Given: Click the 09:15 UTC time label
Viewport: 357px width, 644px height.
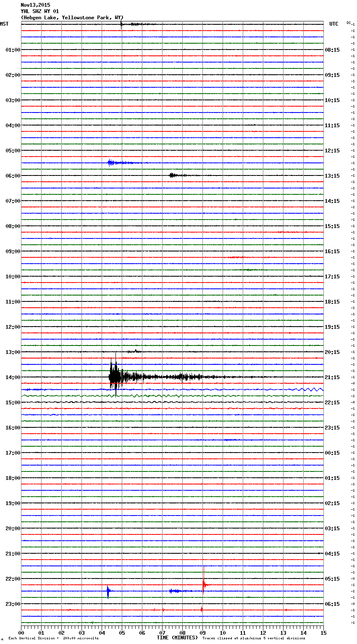Looking at the screenshot, I should pyautogui.click(x=332, y=75).
